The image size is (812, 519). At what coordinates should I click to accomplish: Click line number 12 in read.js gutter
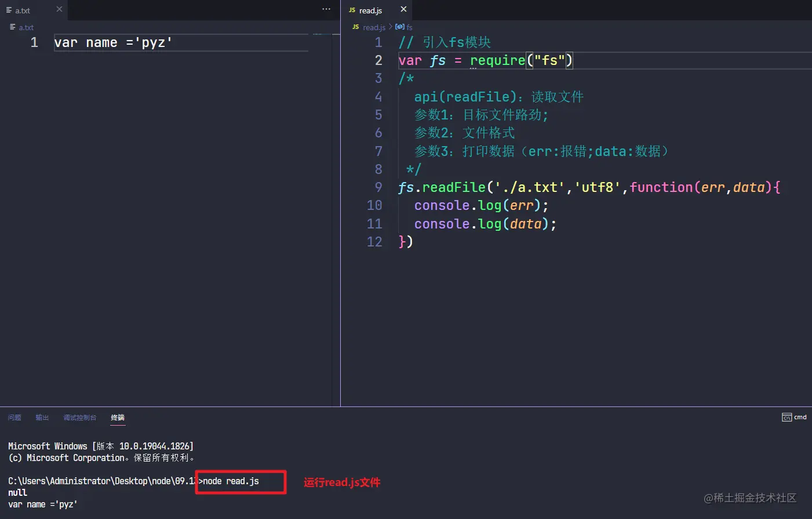[x=374, y=242]
